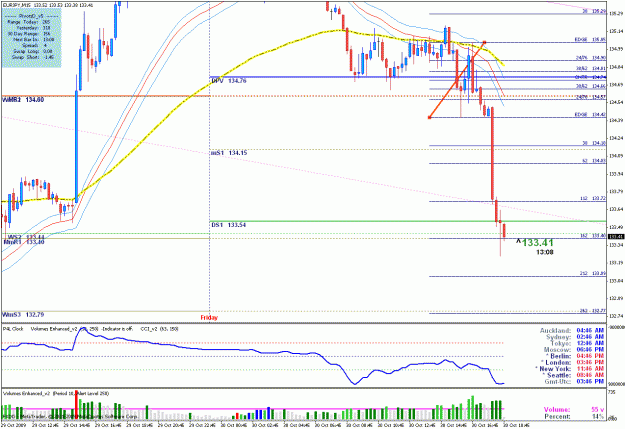Click the 13:08 bar countdown under the price

[x=544, y=252]
